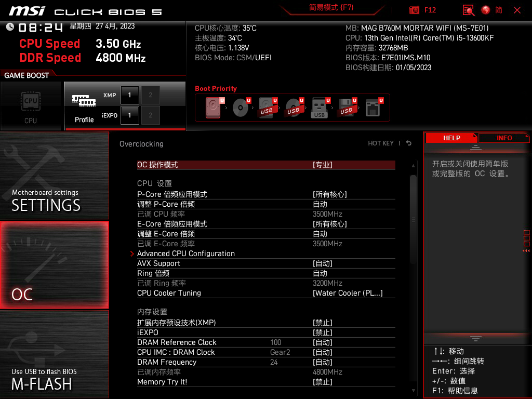Open the screenshot camera tool
This screenshot has width=532, height=399.
[413, 10]
